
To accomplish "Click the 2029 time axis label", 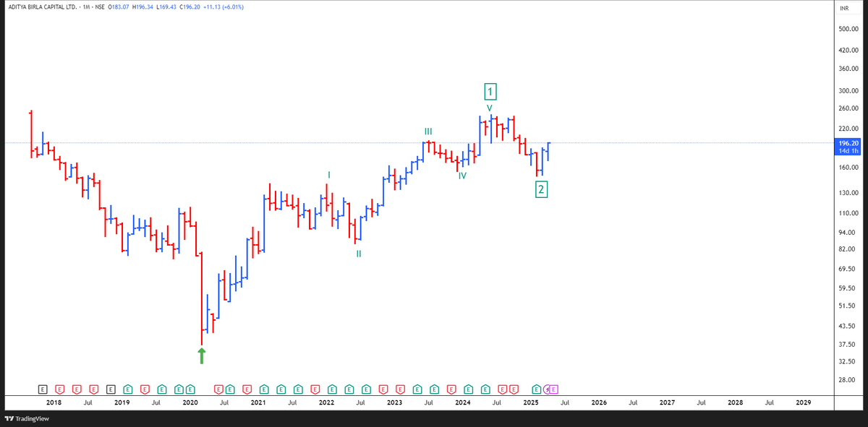I will (x=803, y=402).
